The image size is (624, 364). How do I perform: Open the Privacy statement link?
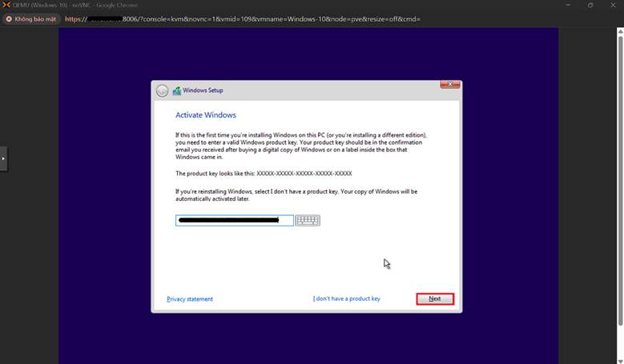click(x=190, y=299)
